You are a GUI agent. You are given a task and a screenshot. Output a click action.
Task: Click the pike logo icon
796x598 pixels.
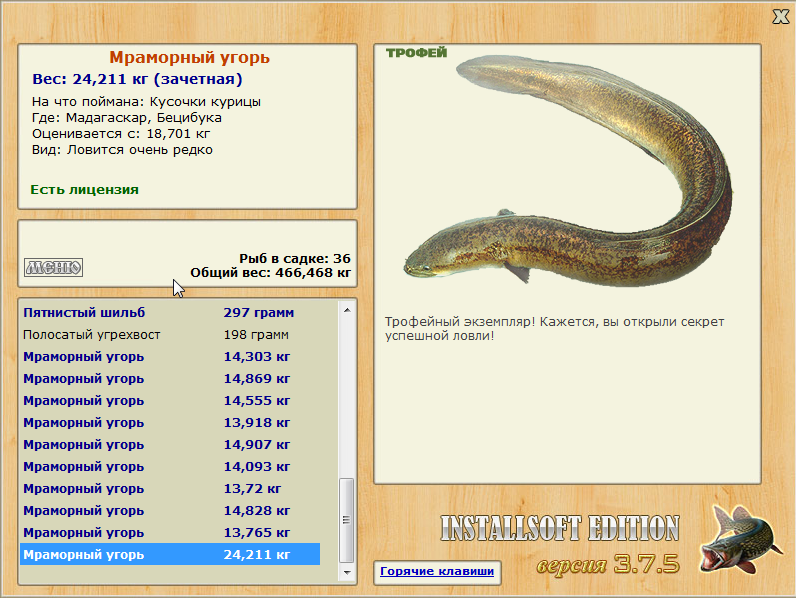(x=741, y=540)
